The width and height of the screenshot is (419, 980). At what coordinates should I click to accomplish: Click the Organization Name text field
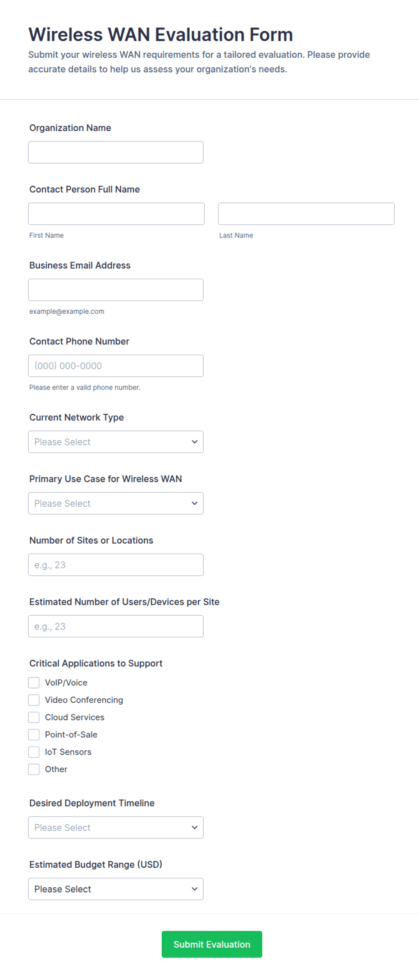[x=116, y=152]
